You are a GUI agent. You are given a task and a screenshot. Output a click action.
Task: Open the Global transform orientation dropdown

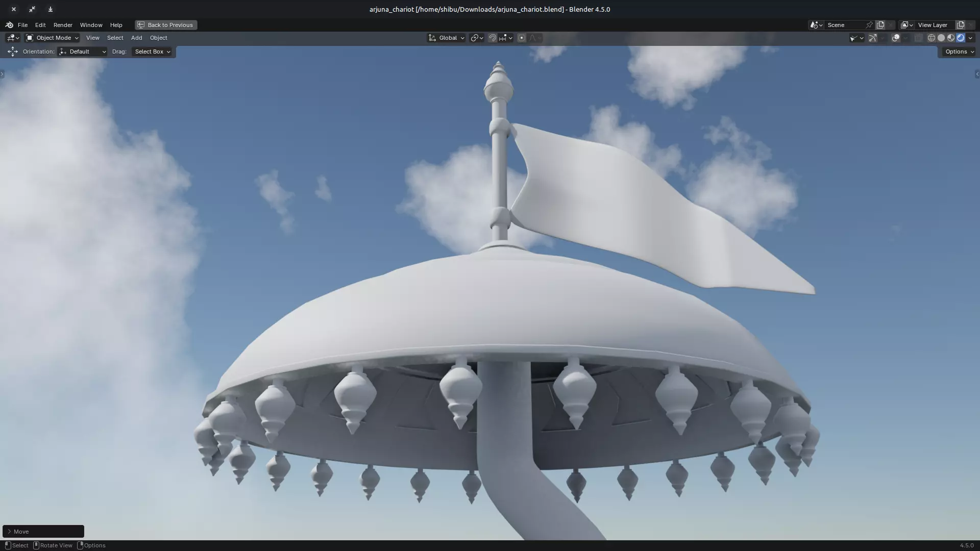tap(447, 38)
